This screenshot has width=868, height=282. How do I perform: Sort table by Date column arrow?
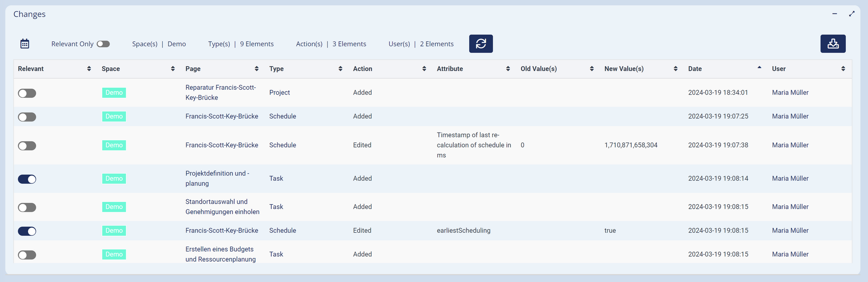pos(759,68)
